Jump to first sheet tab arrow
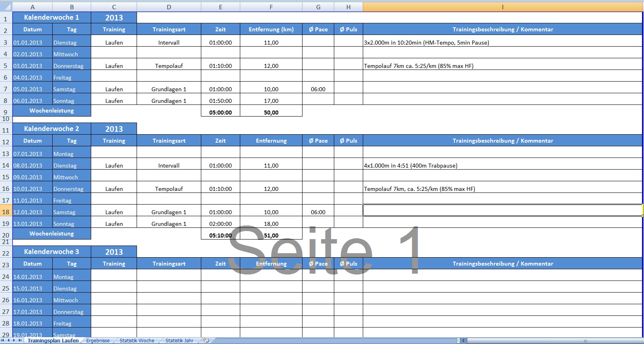 (4, 340)
